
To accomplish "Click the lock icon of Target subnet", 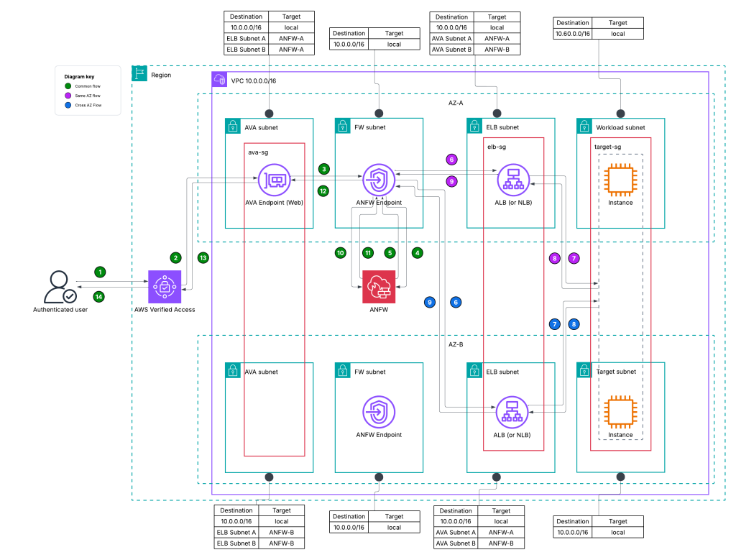I will 584,370.
